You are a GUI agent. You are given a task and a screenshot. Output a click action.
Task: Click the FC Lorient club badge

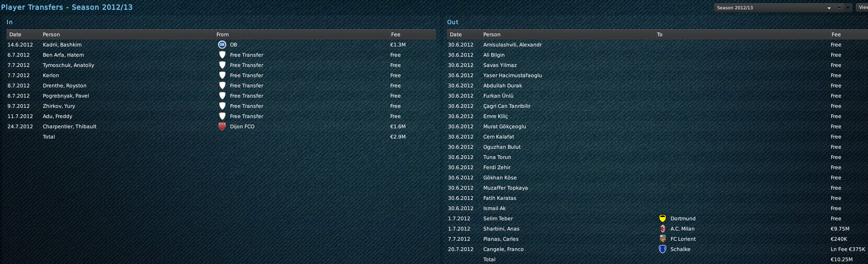pos(663,239)
